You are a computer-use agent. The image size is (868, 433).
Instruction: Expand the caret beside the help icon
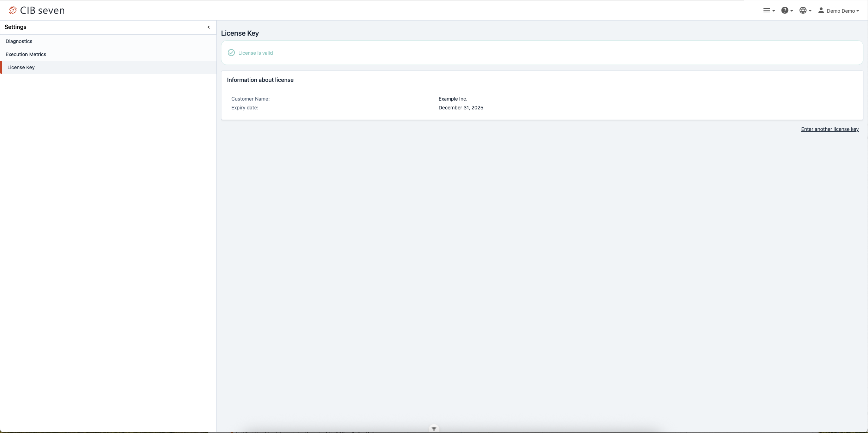point(792,11)
